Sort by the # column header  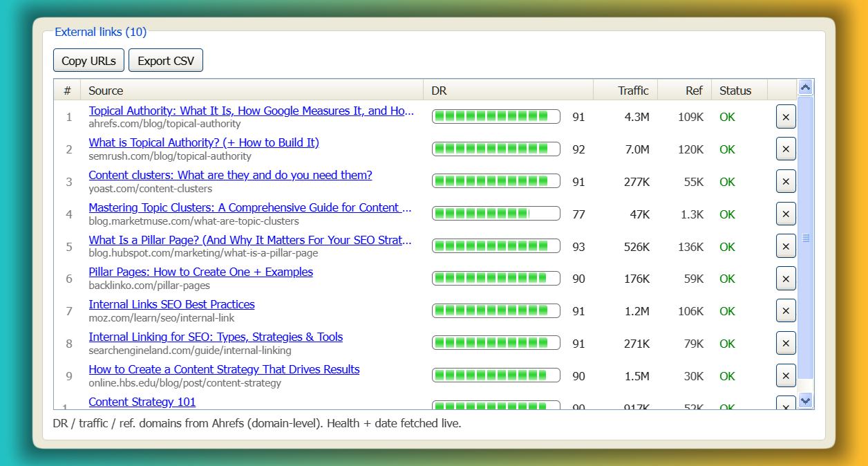coord(67,90)
